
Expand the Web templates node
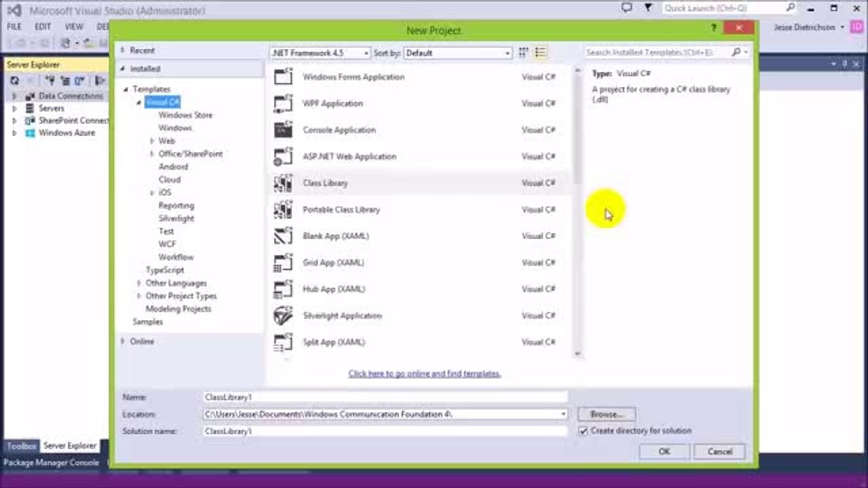click(152, 141)
